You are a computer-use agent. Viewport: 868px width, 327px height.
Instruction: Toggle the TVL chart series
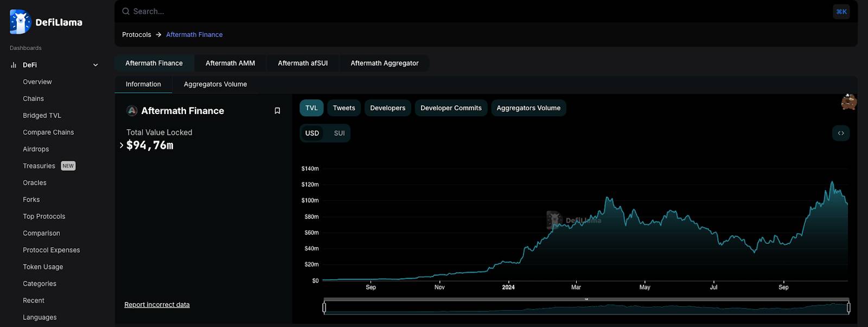tap(311, 108)
